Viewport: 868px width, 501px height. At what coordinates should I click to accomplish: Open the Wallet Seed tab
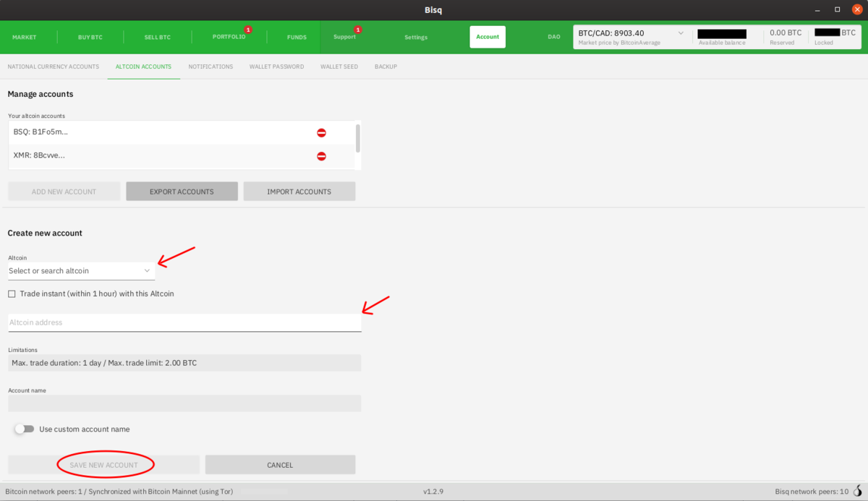[x=339, y=67]
